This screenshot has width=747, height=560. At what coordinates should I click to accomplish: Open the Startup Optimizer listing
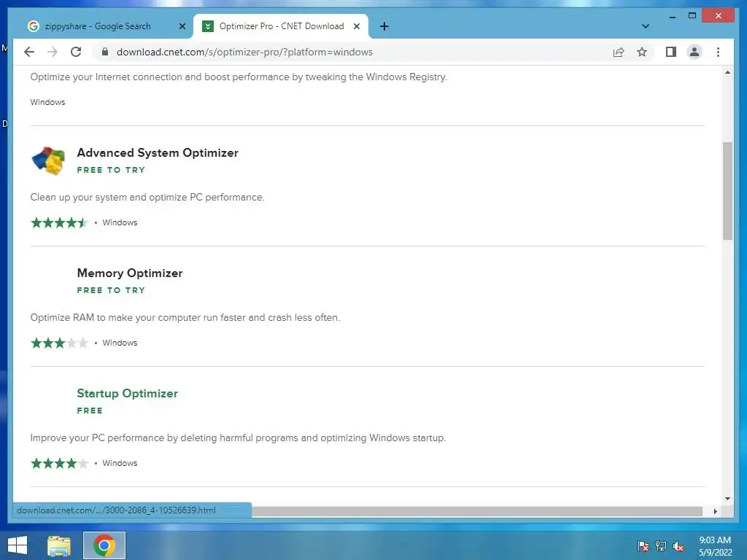click(x=127, y=393)
